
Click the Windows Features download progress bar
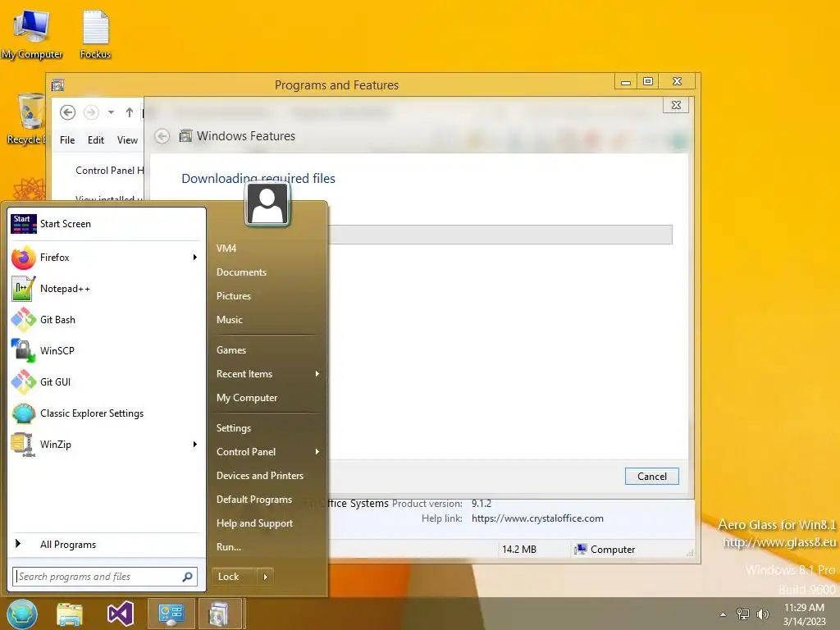point(500,235)
